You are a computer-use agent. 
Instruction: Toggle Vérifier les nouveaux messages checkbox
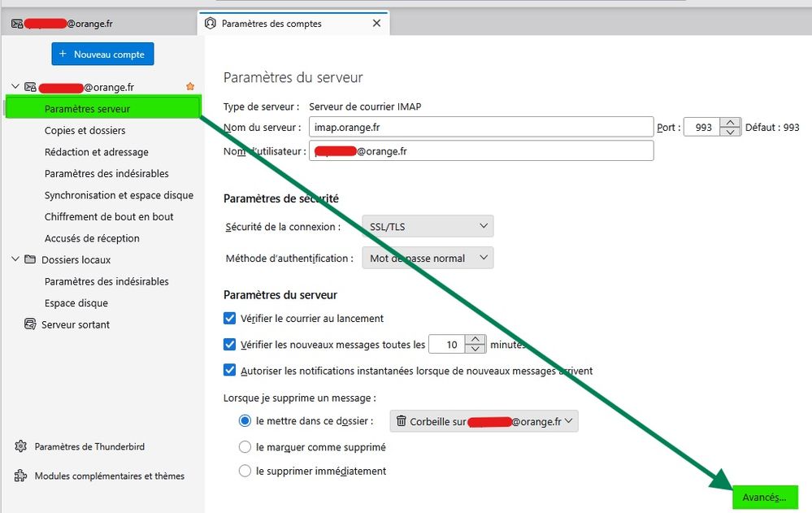[229, 344]
